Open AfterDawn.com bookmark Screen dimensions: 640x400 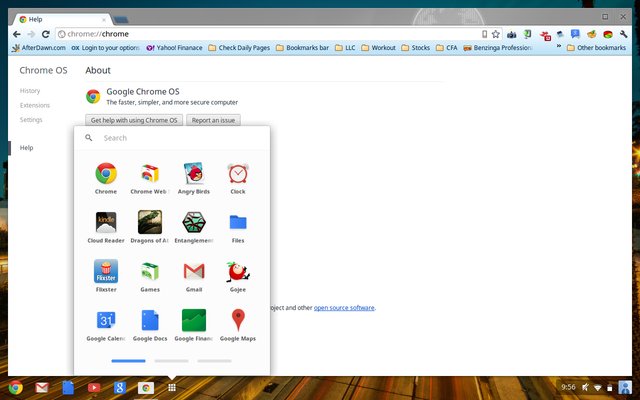pos(38,48)
